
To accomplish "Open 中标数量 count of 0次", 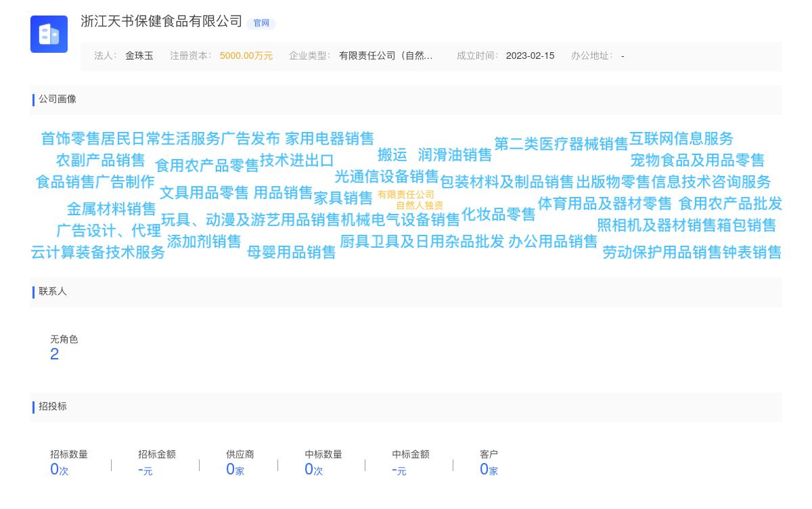I will tap(314, 469).
